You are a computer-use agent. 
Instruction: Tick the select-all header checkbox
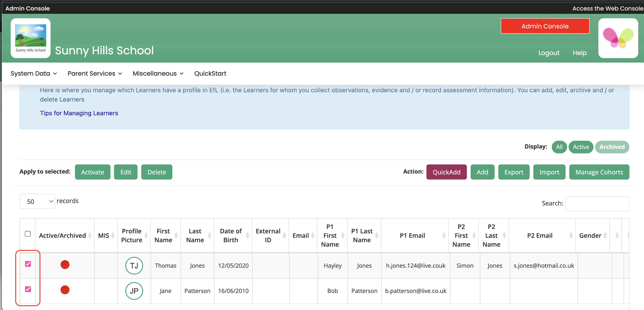click(x=28, y=234)
